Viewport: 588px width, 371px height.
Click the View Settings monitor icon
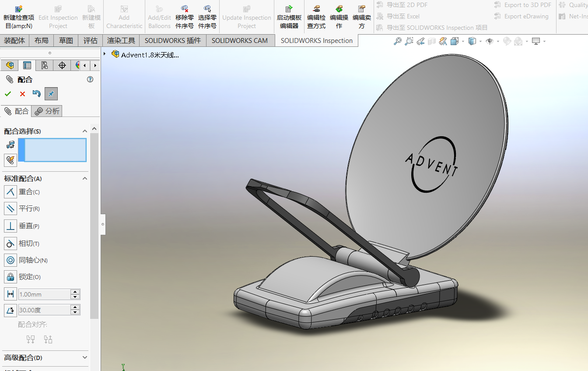(x=536, y=41)
